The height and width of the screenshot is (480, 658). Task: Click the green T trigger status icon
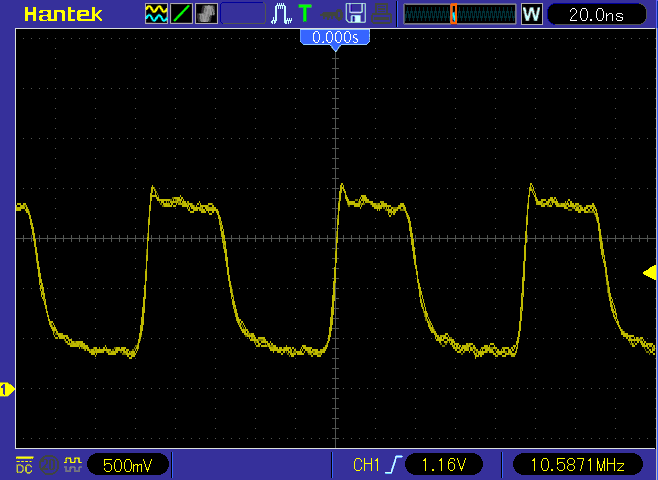[305, 13]
